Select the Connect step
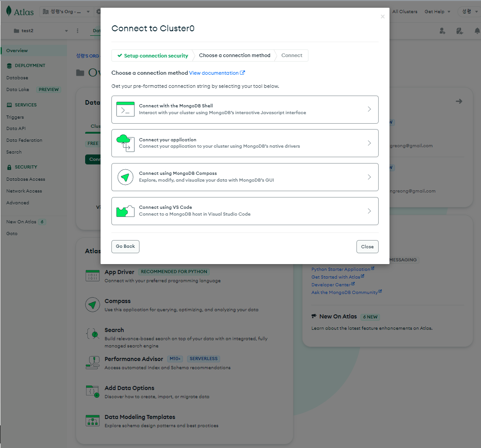 [x=292, y=56]
